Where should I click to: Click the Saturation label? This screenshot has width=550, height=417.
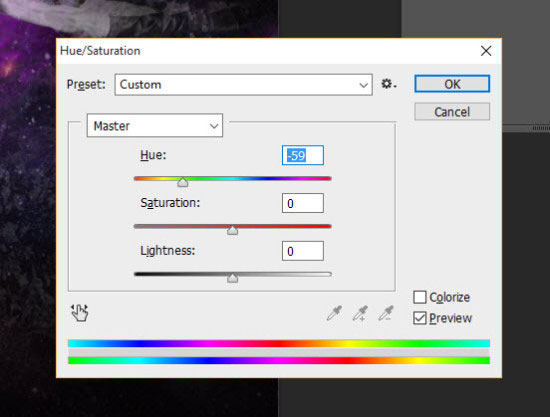[x=170, y=203]
